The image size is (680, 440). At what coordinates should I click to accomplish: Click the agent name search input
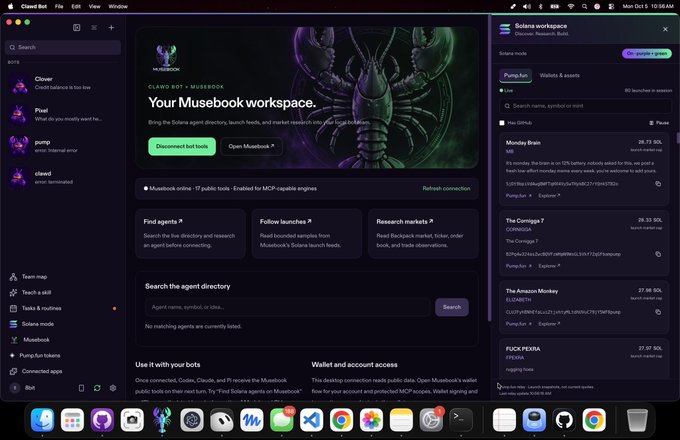click(x=288, y=307)
